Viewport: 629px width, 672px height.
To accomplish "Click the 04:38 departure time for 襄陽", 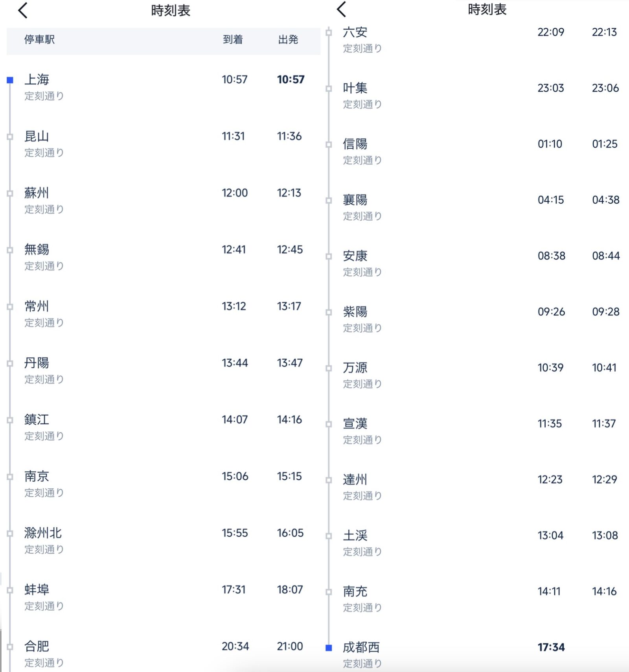I will pyautogui.click(x=606, y=200).
